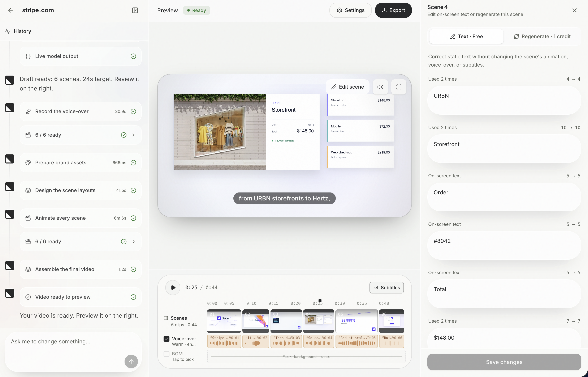Viewport: 588px width, 377px height.
Task: Disable the Voice-over checkbox
Action: (x=167, y=339)
